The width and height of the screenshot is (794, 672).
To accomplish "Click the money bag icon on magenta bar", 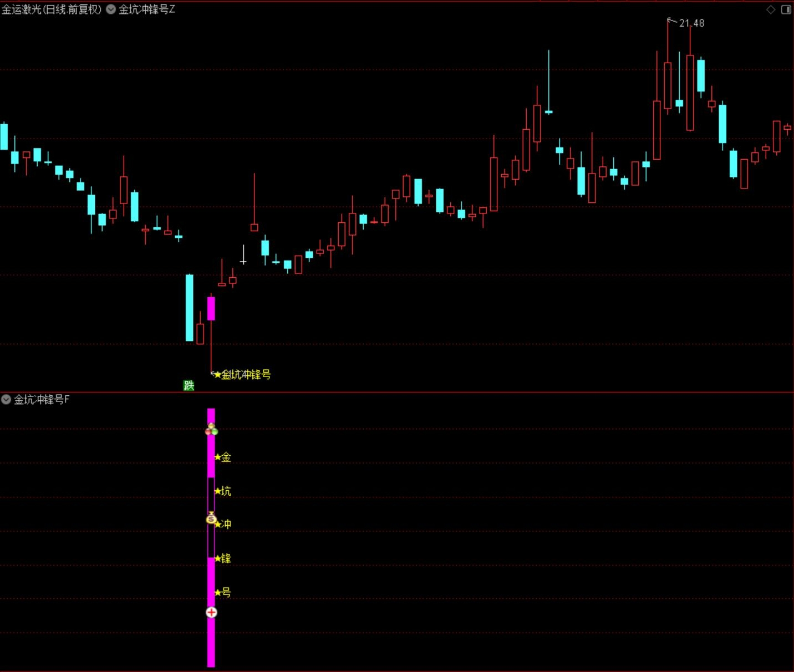I will [x=211, y=518].
